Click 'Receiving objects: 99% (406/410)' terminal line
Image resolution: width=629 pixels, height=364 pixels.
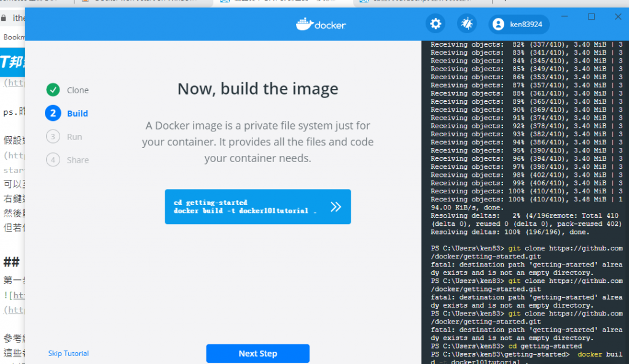click(526, 183)
